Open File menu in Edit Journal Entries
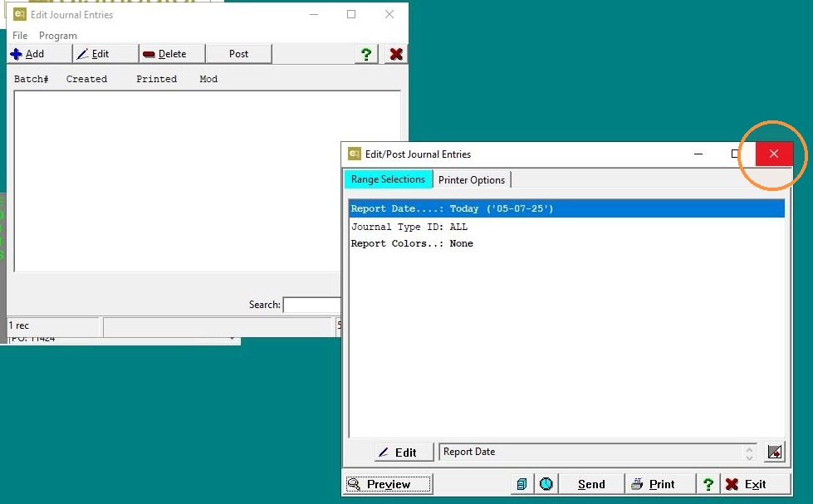813x504 pixels. tap(20, 35)
